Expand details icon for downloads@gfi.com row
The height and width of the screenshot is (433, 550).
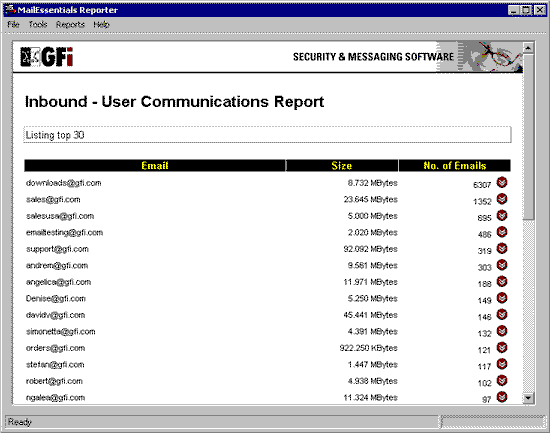(x=502, y=182)
